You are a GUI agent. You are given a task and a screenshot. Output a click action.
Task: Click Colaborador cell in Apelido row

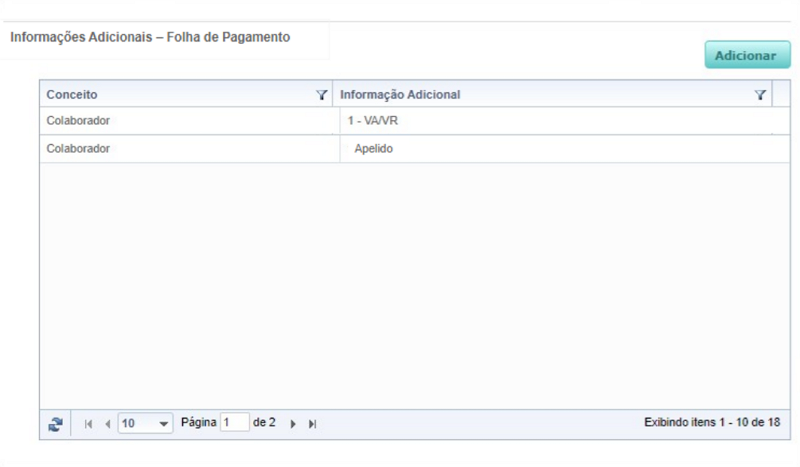click(78, 149)
